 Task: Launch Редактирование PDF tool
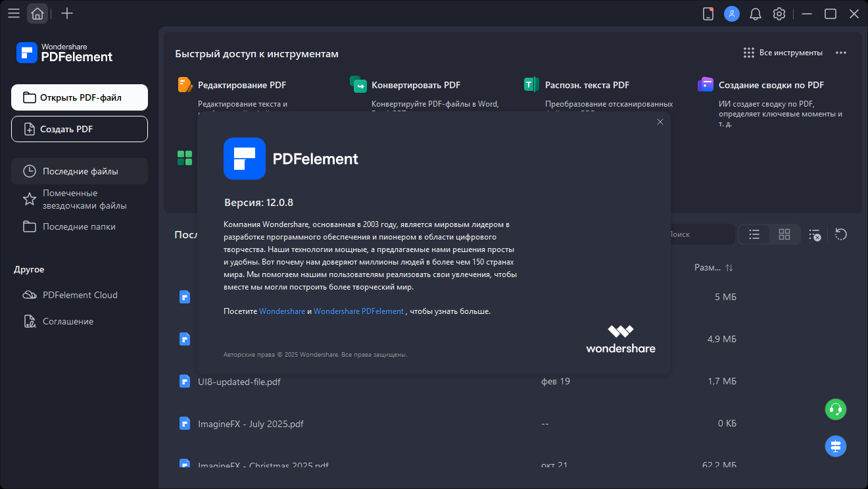[x=241, y=85]
